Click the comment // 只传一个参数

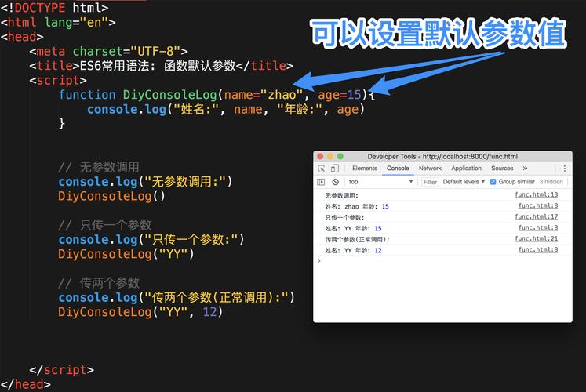[x=104, y=225]
